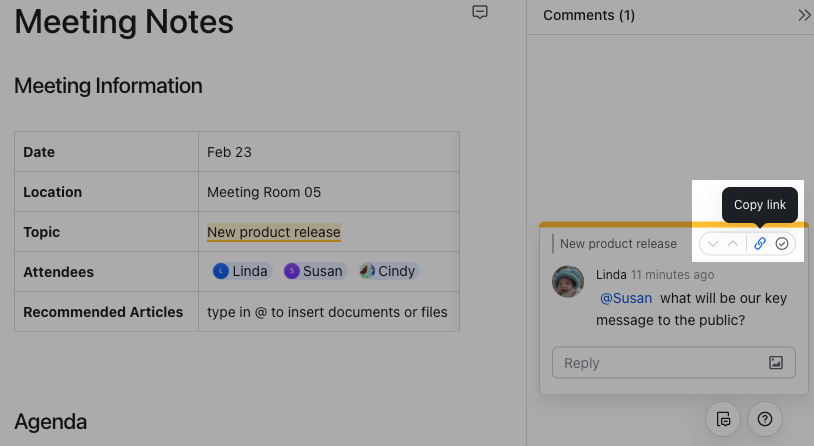Viewport: 814px width, 446px height.
Task: Click the highlighted New product release text
Action: coord(274,232)
